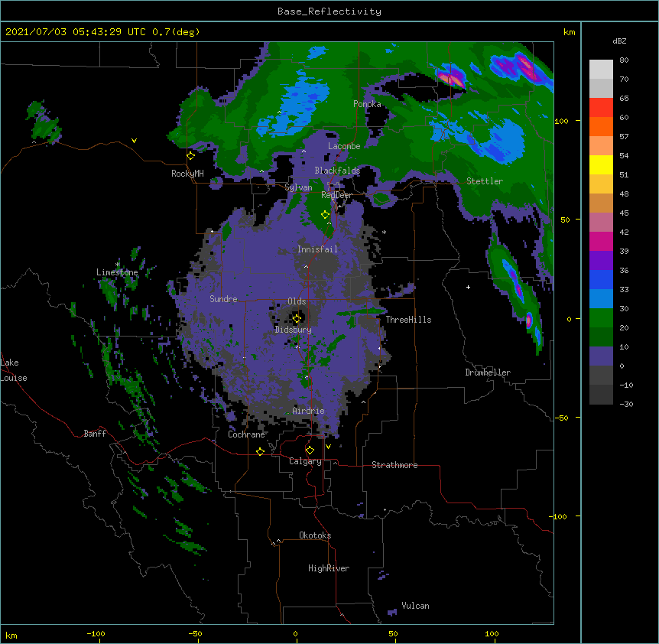Image resolution: width=659 pixels, height=644 pixels.
Task: Select the yellow diamond marker below RedDeer
Action: click(325, 215)
